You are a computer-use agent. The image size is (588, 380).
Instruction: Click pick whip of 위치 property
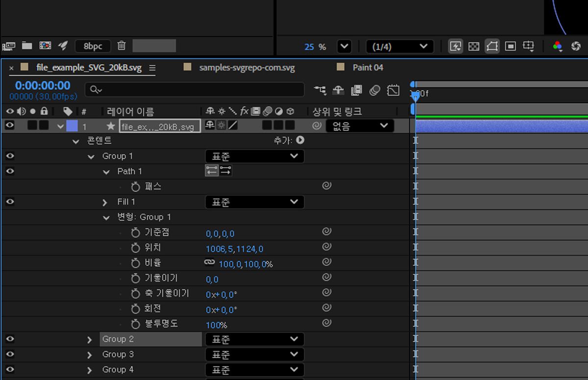(327, 247)
